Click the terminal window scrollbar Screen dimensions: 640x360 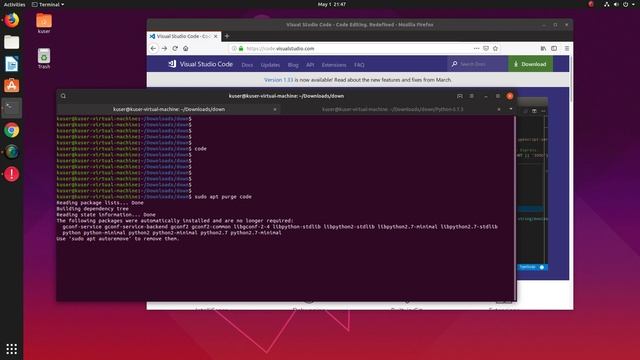point(515,207)
